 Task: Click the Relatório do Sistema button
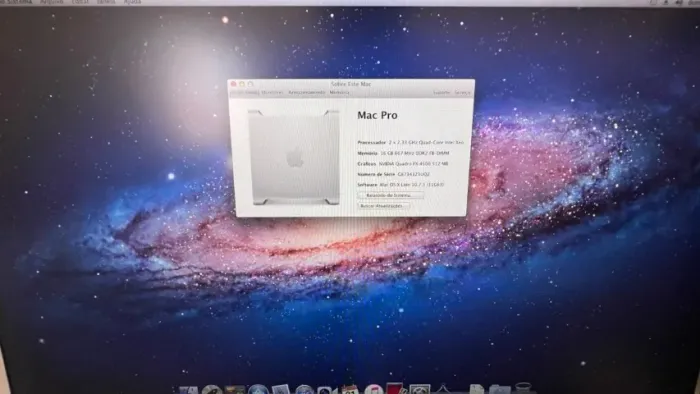[390, 195]
